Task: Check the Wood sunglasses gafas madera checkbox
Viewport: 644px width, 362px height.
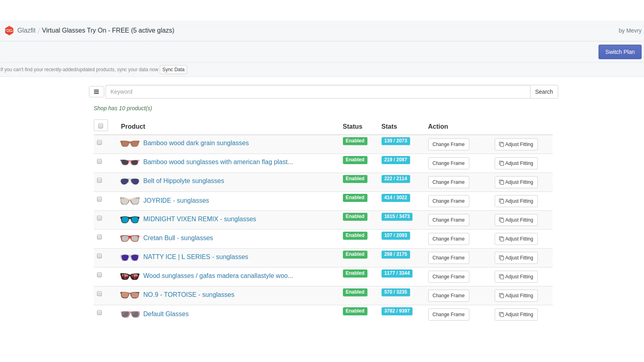Action: click(99, 275)
